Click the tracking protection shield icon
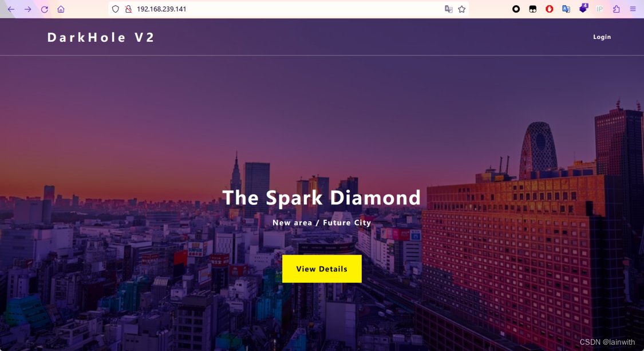The image size is (644, 351). click(x=116, y=9)
